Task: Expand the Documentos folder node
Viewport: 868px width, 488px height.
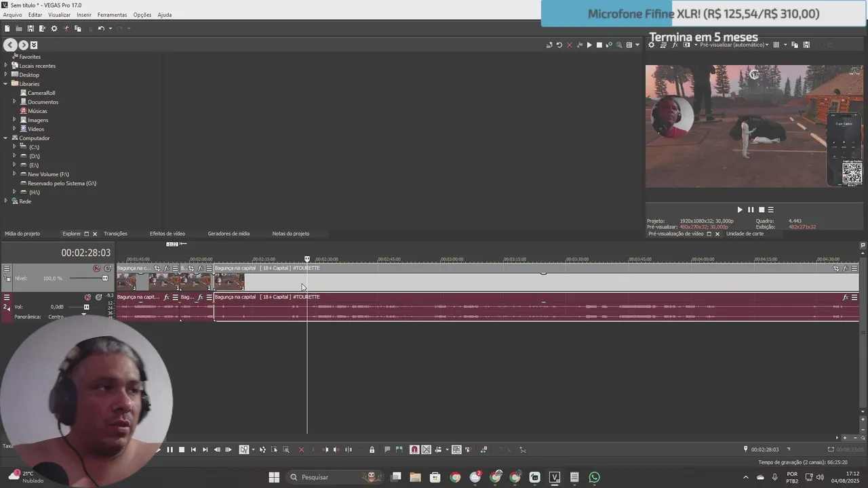Action: tap(14, 102)
